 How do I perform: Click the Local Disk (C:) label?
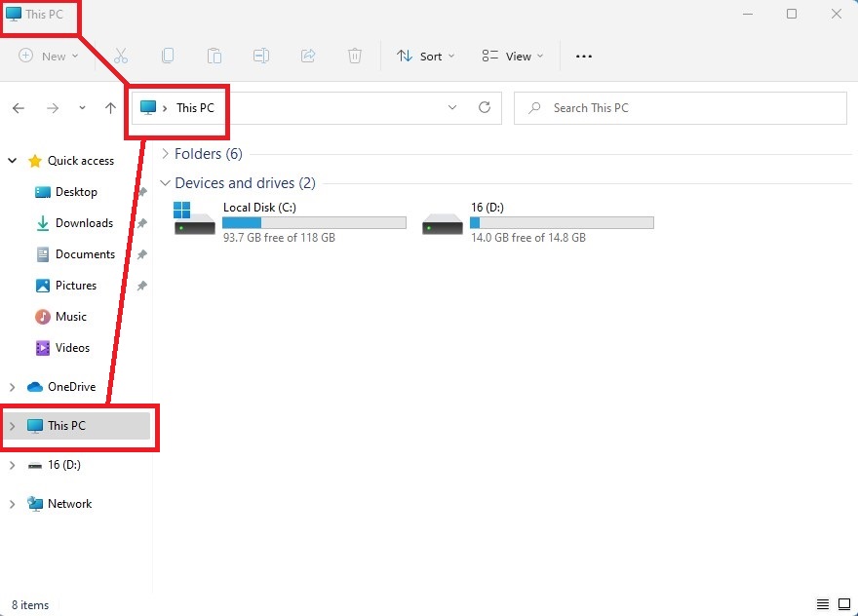(x=259, y=208)
